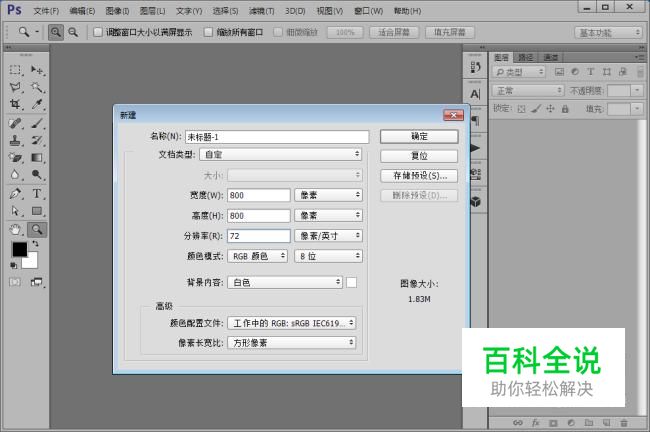
Task: Select the Pen tool
Action: point(15,193)
